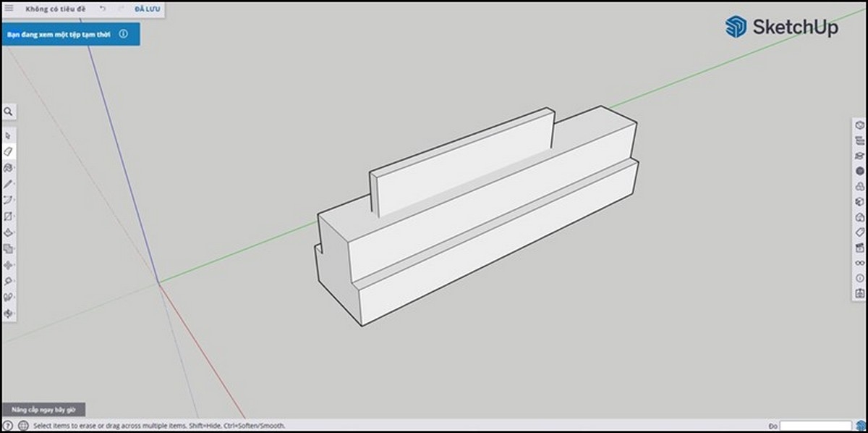Click the 'Nâng cấp ngay bây giờ' upgrade button
Image resolution: width=868 pixels, height=433 pixels.
43,409
